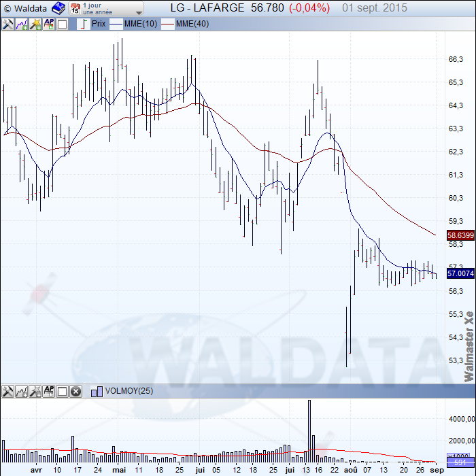The width and height of the screenshot is (476, 476).
Task: Open volume panel settings tools icon
Action: pyautogui.click(x=7, y=391)
